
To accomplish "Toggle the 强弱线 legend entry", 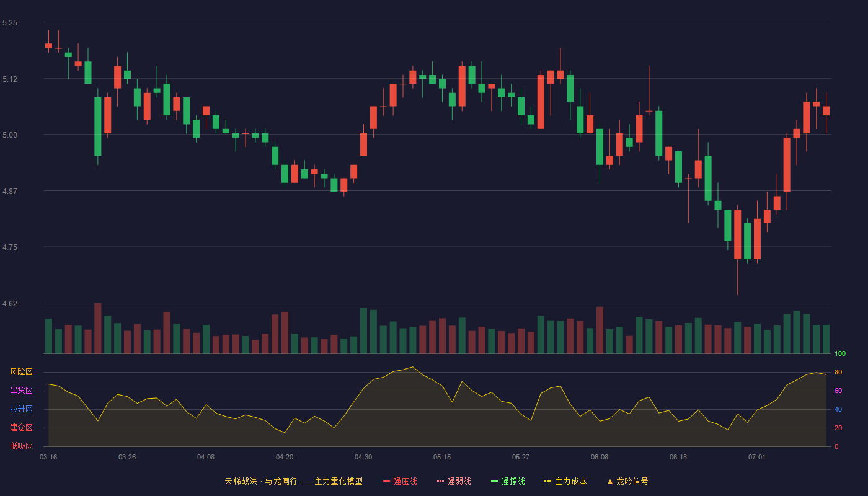I will (x=454, y=481).
